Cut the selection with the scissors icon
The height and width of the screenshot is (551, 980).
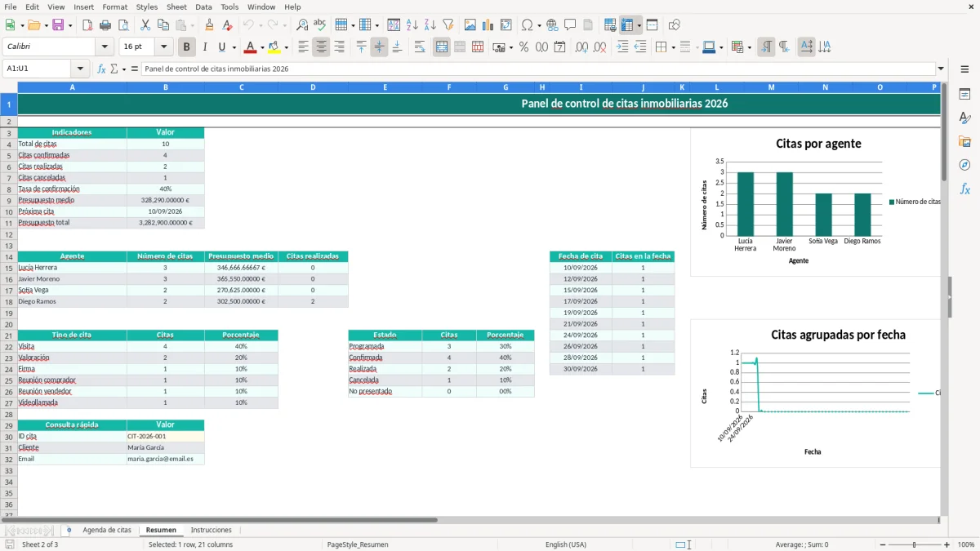[145, 25]
